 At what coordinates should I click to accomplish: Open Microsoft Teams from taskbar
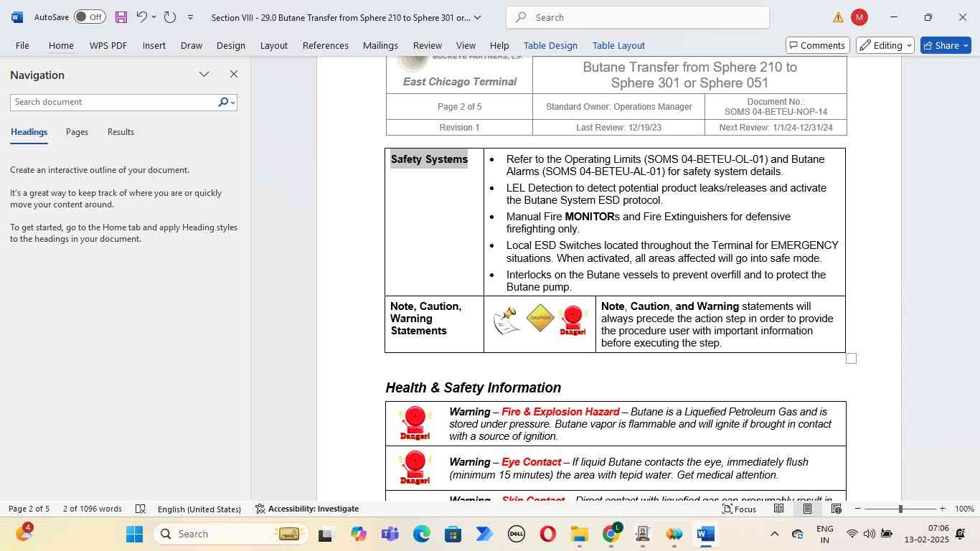390,534
